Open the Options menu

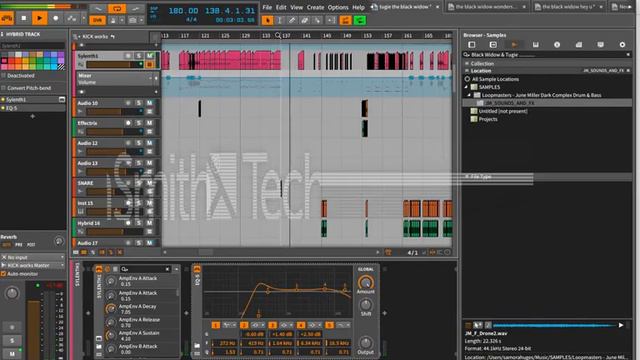pos(338,7)
